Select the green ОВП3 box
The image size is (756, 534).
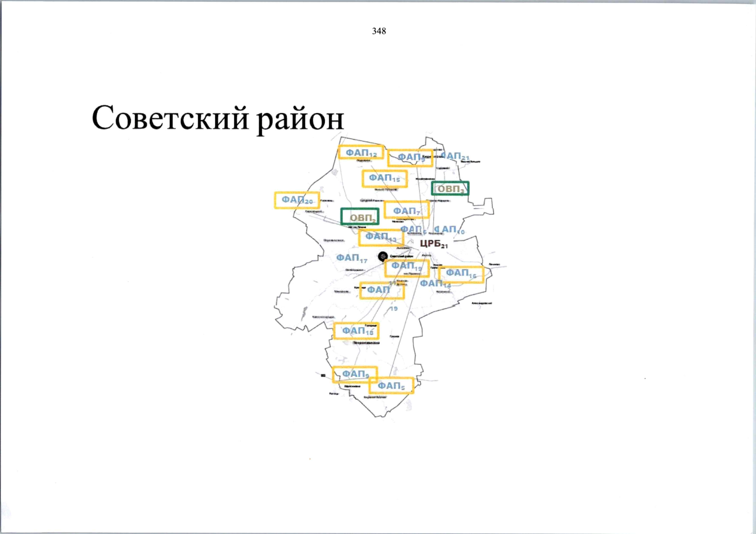(450, 189)
